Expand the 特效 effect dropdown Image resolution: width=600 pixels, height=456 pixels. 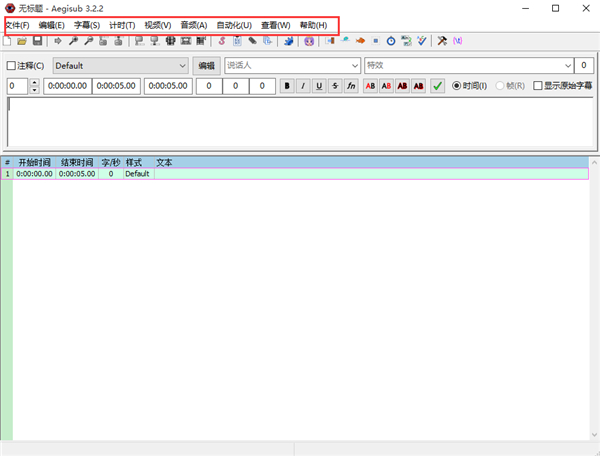point(561,66)
